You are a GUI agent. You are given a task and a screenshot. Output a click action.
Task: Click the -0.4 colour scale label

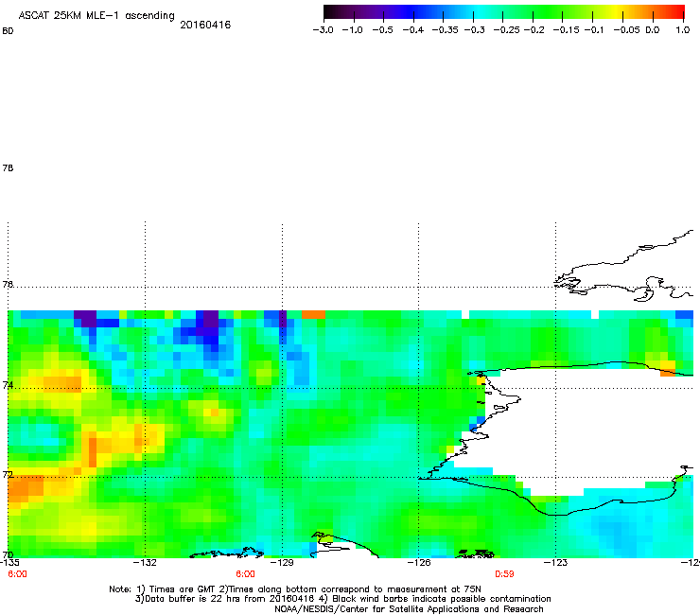[413, 30]
